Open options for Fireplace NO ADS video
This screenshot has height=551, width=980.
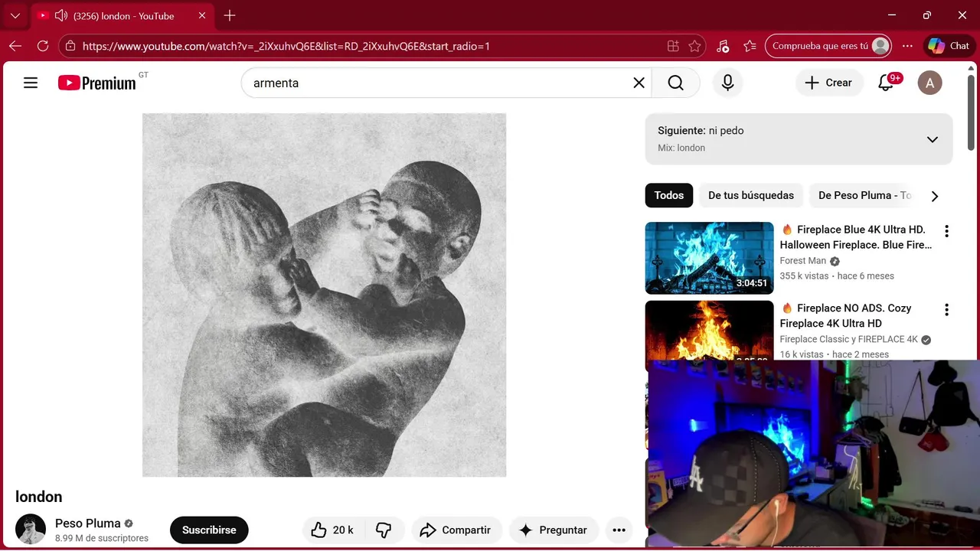[x=946, y=310]
